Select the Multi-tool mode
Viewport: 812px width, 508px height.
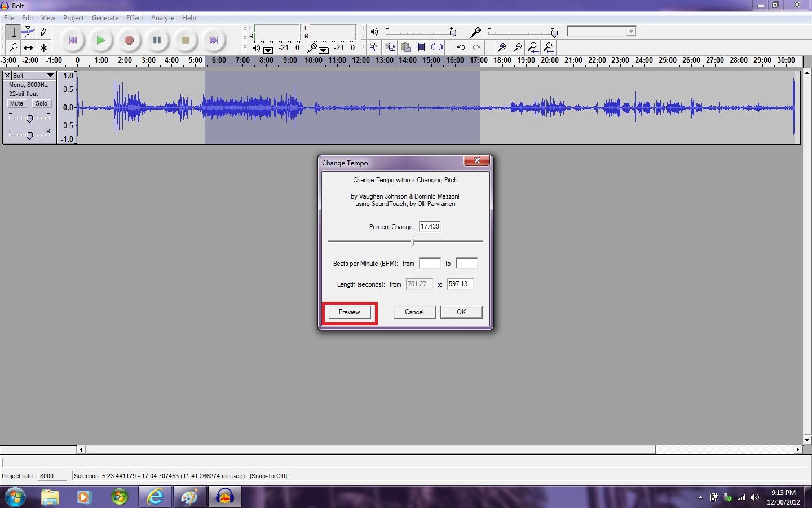pos(43,47)
